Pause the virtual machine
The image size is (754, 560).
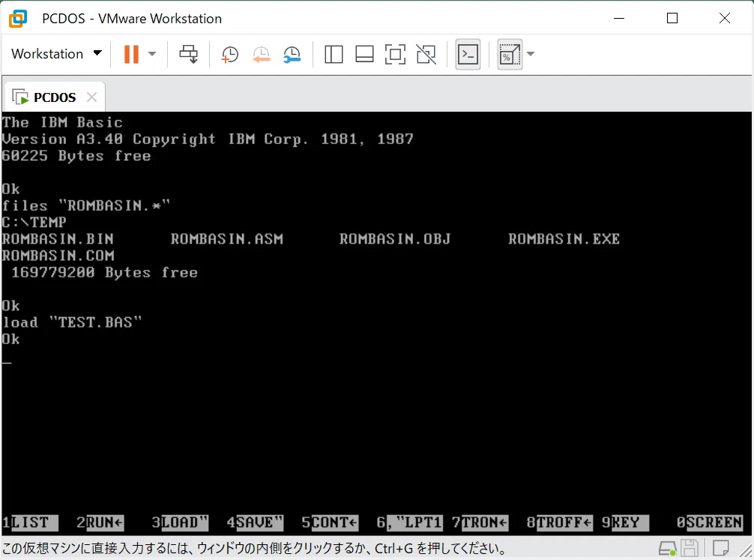[131, 54]
